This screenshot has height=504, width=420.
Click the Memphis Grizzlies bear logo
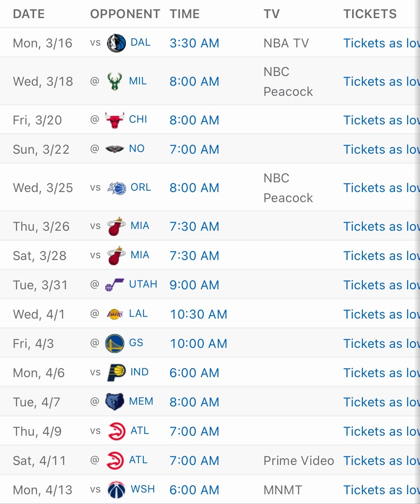(x=115, y=402)
